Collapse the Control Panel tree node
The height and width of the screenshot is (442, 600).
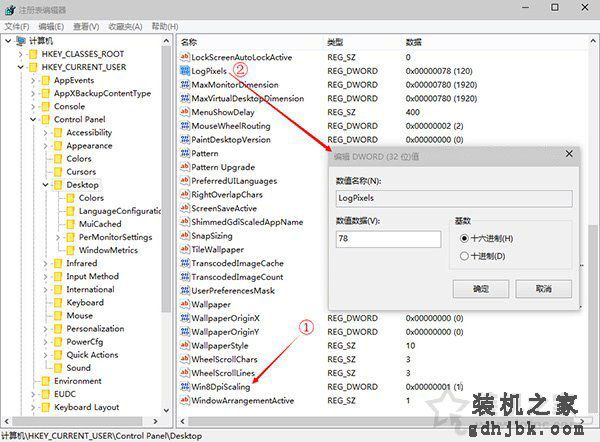point(33,120)
